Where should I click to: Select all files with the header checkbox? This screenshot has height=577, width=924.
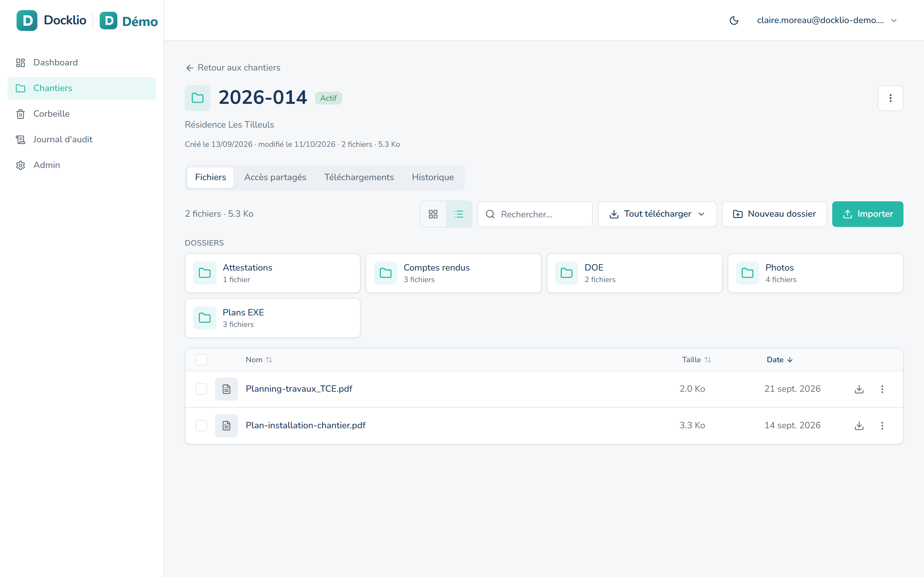[201, 359]
